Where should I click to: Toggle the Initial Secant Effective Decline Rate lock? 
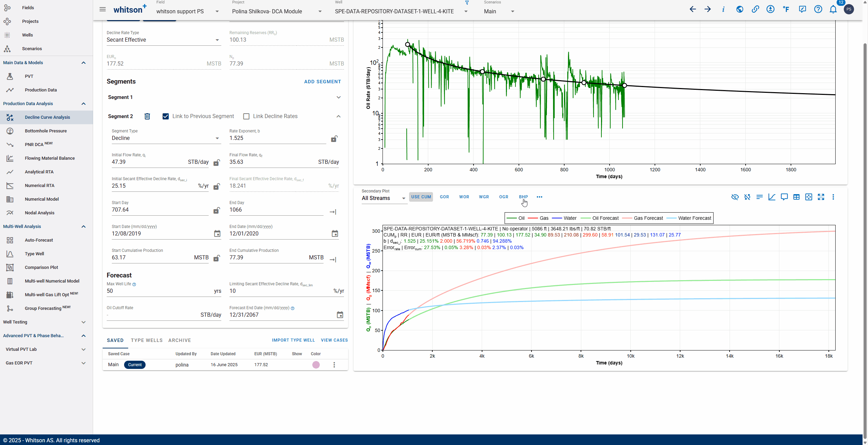pos(216,186)
